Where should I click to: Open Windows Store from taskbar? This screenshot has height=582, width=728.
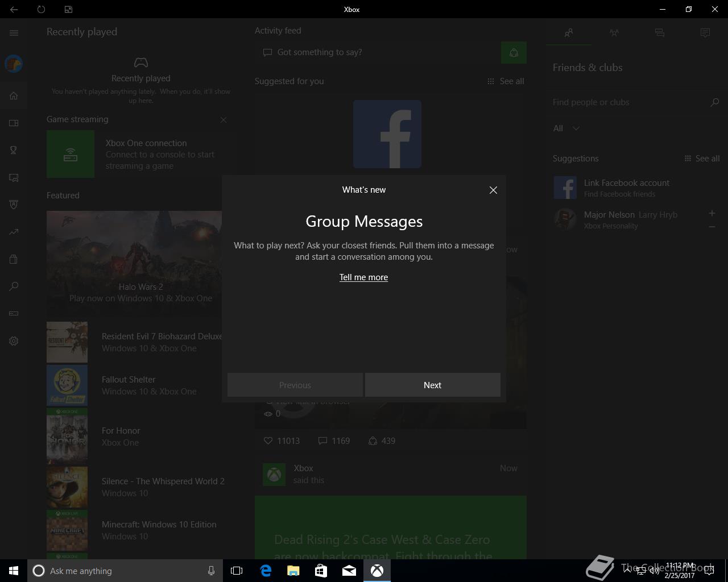(x=321, y=571)
